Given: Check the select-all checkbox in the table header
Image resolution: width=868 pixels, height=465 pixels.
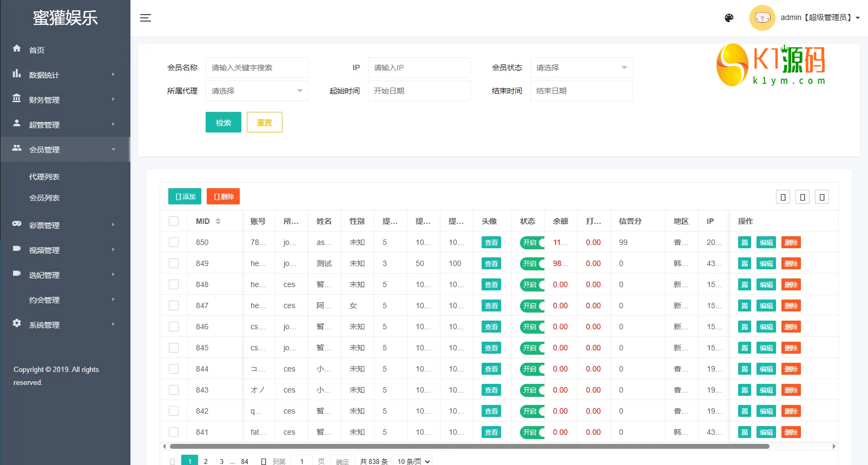Looking at the screenshot, I should tap(174, 221).
